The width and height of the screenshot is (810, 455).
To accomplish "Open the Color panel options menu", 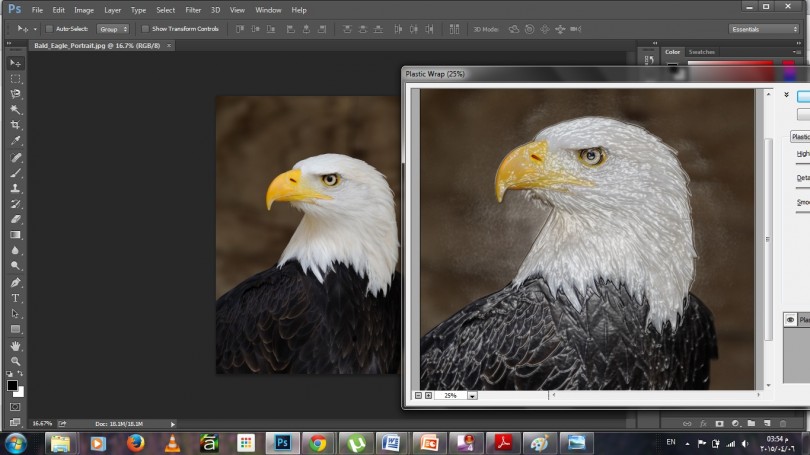I will point(797,52).
